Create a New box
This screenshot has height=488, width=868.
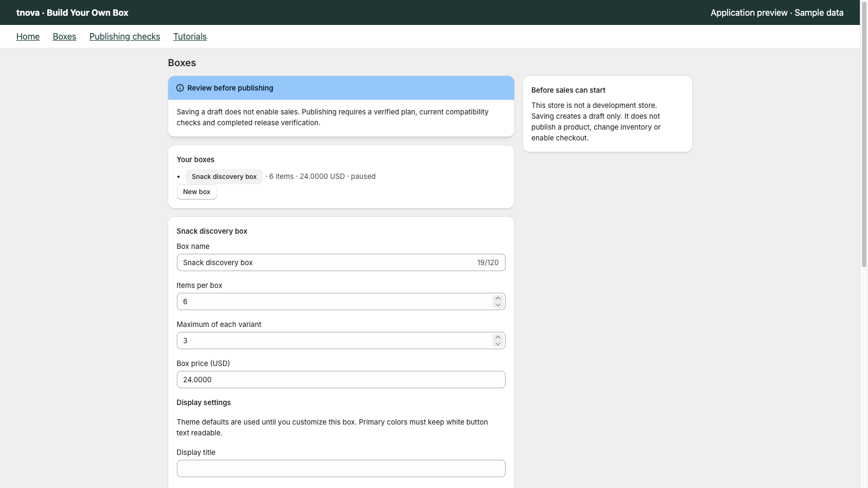196,192
